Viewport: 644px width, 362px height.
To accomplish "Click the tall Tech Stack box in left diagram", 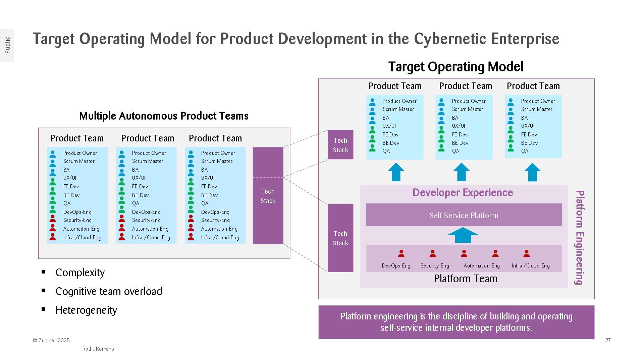I will click(268, 196).
